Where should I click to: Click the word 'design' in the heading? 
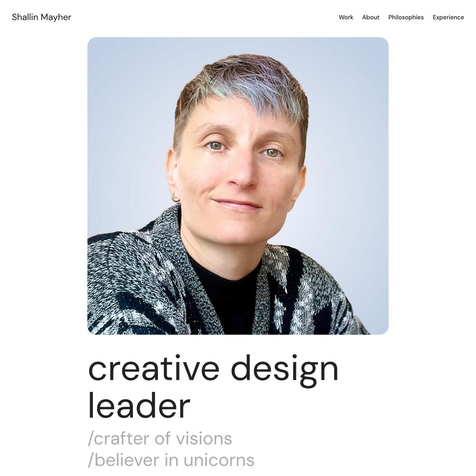[285, 370]
